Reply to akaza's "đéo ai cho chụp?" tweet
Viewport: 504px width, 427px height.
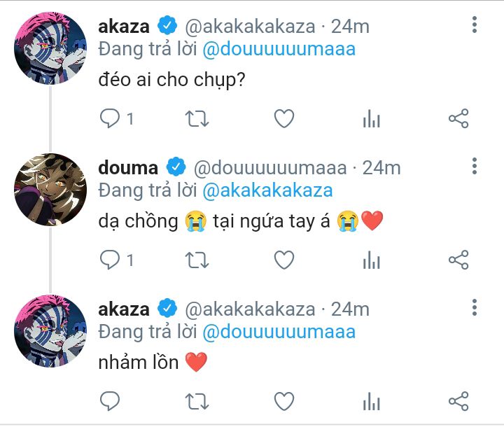click(110, 118)
